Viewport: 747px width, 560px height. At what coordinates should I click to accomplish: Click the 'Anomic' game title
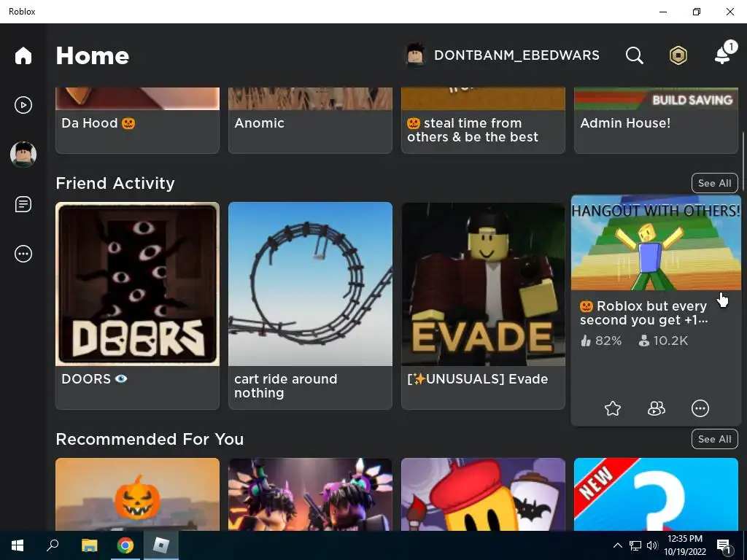tap(259, 122)
